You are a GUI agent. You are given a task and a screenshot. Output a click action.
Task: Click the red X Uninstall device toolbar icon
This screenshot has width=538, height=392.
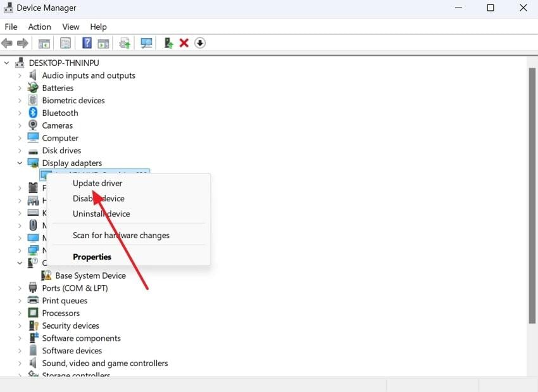(185, 42)
